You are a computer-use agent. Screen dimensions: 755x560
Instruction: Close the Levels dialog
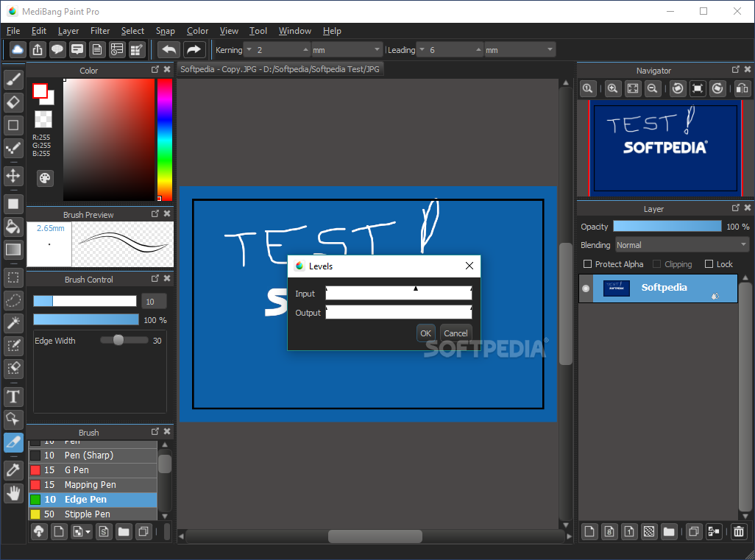click(469, 266)
